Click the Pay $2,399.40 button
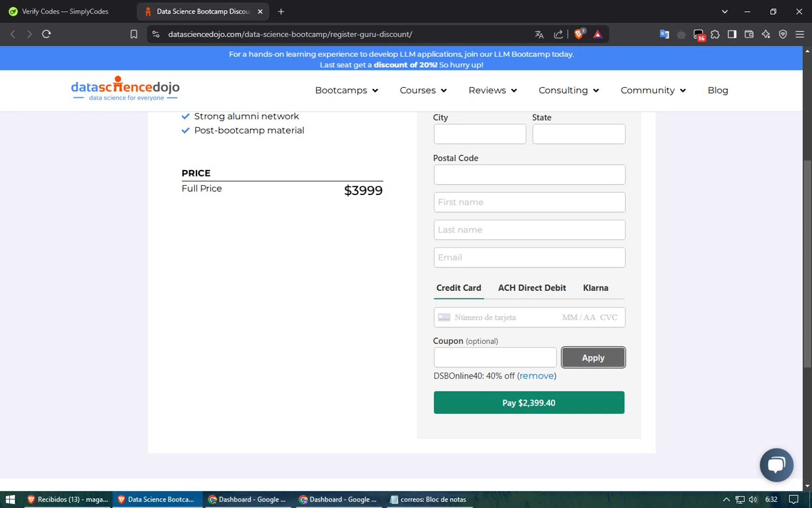 529,402
